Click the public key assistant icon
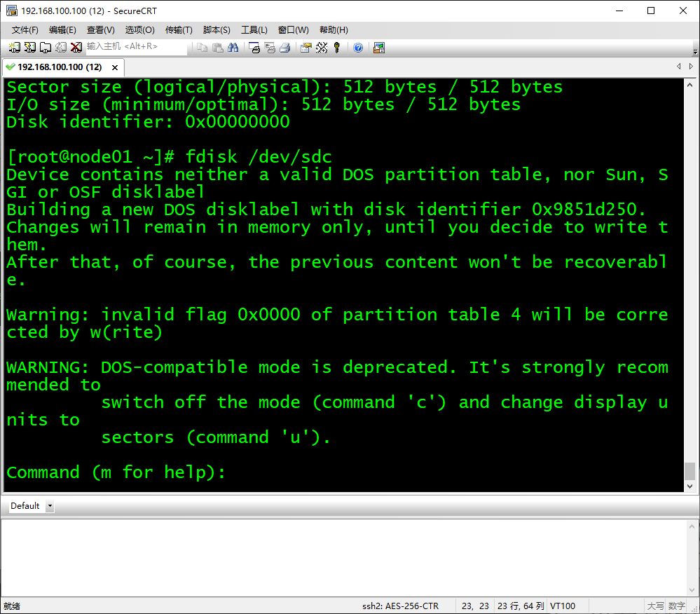 point(337,48)
